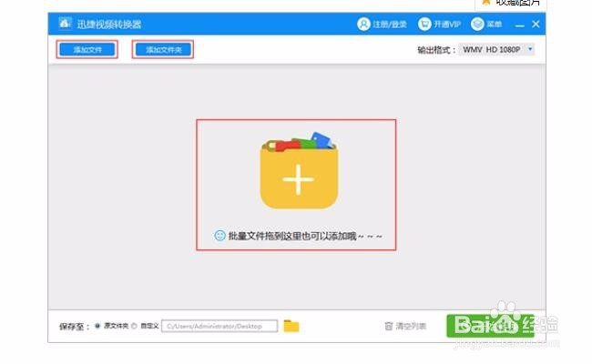
Task: Minimize the converter window
Action: click(519, 25)
